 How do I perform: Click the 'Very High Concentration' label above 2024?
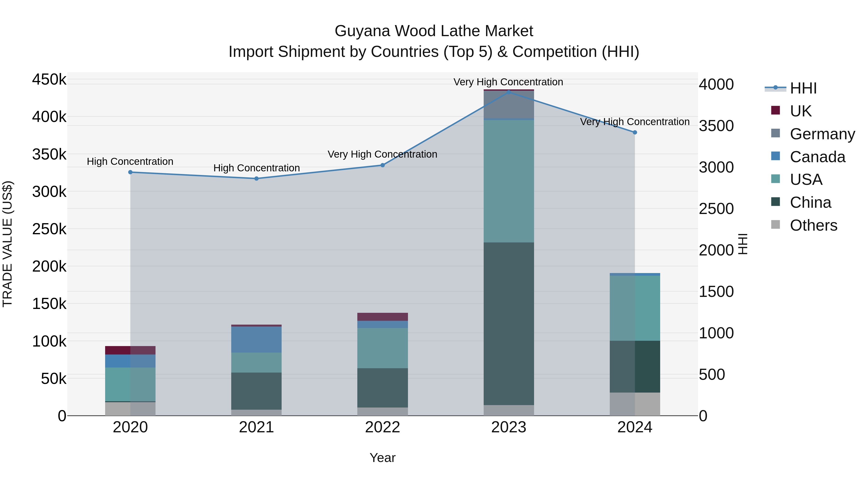pos(635,122)
